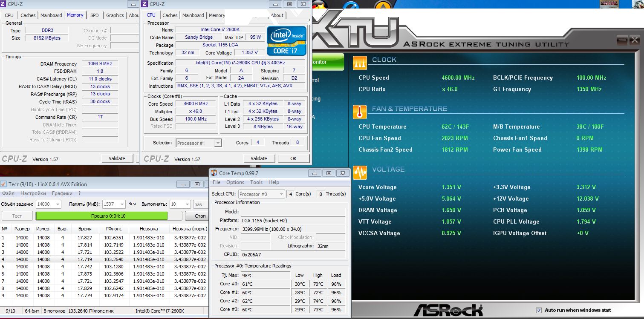Click the Время column header in LinX

pos(85,229)
